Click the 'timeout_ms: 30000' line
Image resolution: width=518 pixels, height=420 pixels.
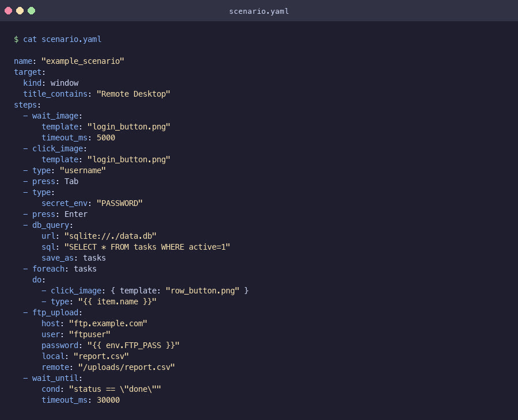pos(81,400)
